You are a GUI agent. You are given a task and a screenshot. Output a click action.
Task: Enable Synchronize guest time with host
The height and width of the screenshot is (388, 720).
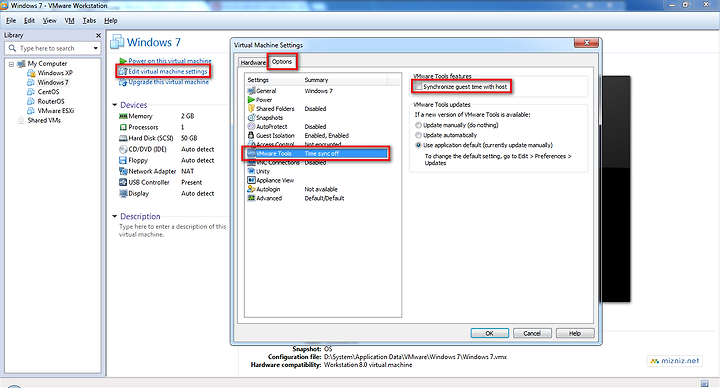pos(418,87)
